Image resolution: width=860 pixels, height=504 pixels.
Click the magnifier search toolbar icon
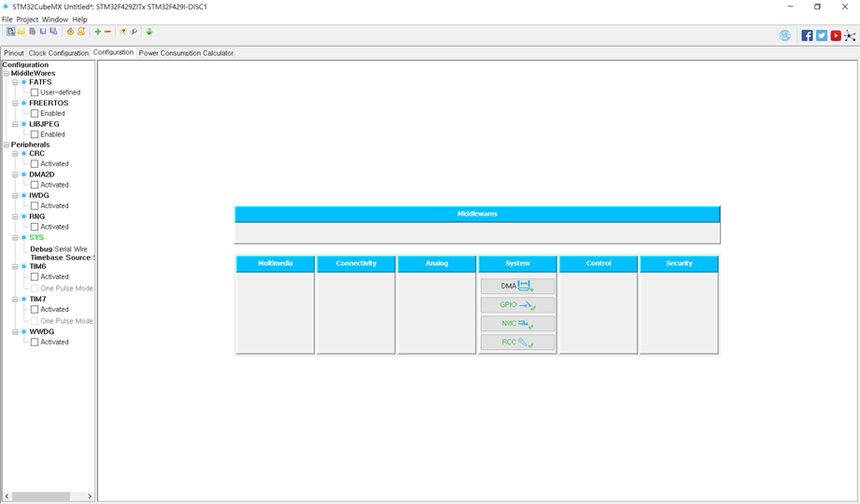coord(134,32)
